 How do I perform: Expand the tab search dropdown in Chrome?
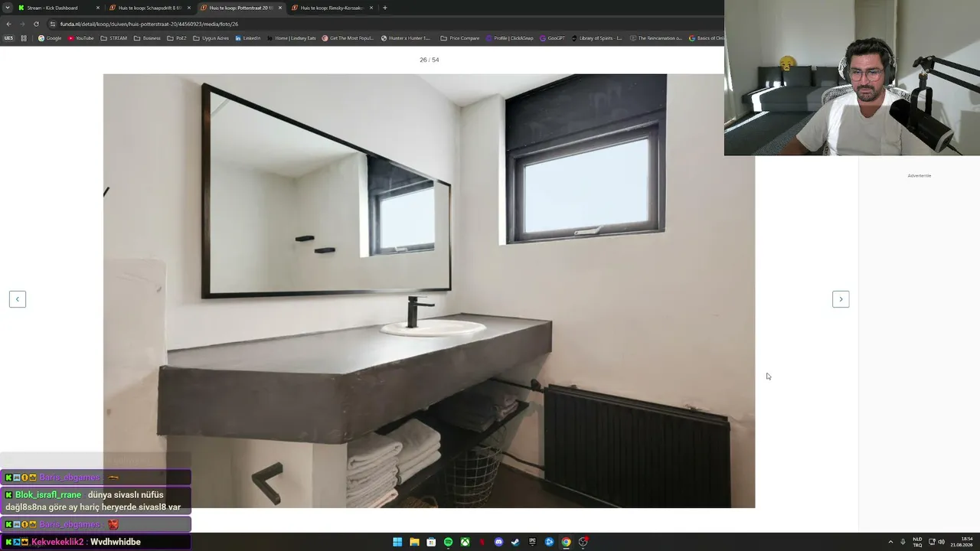8,8
